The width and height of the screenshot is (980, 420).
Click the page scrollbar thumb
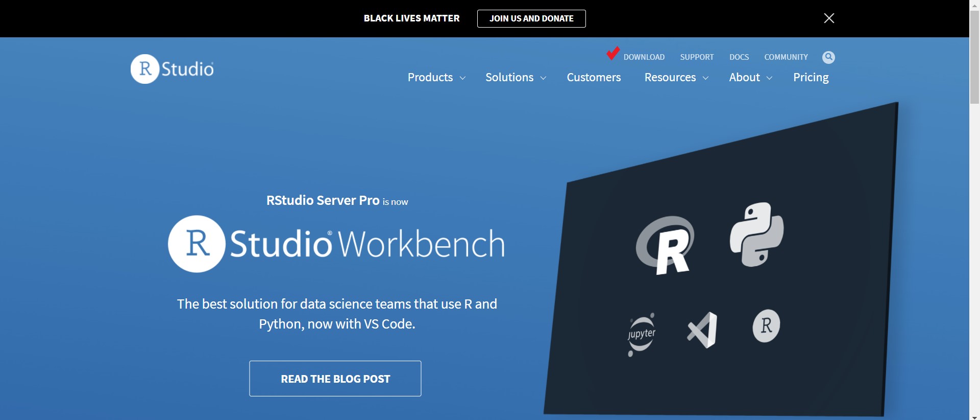click(x=974, y=57)
